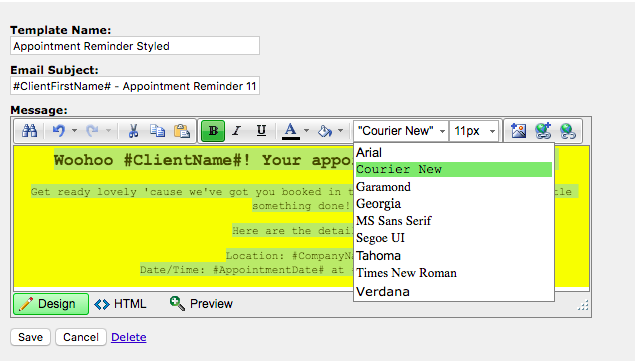
Task: Choose Segoe UI from font list
Action: coord(454,238)
